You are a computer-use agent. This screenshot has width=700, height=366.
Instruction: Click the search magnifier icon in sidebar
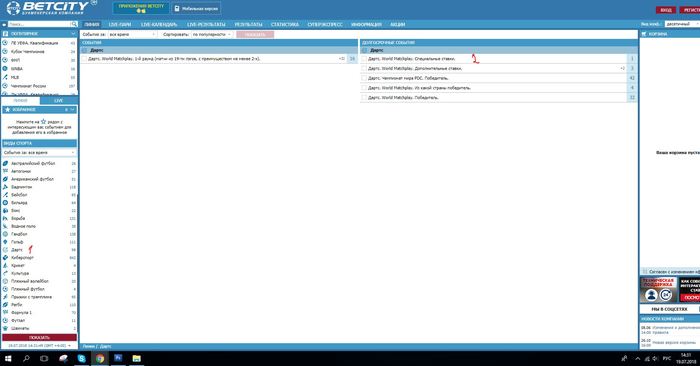click(x=74, y=24)
